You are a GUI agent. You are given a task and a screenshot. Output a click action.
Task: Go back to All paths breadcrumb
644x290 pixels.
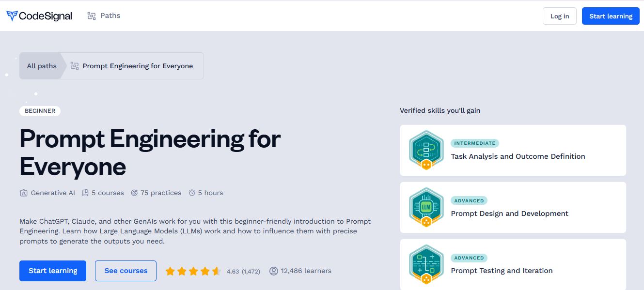click(42, 66)
